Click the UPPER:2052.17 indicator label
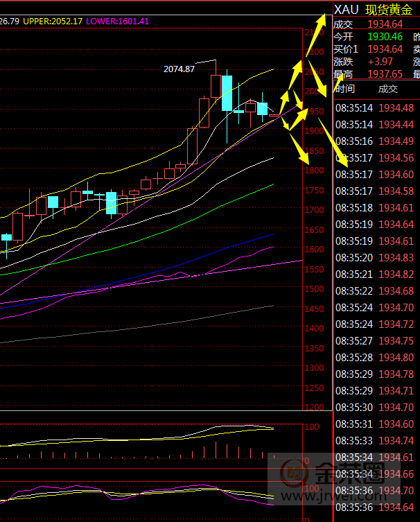This screenshot has width=420, height=522. tap(53, 21)
